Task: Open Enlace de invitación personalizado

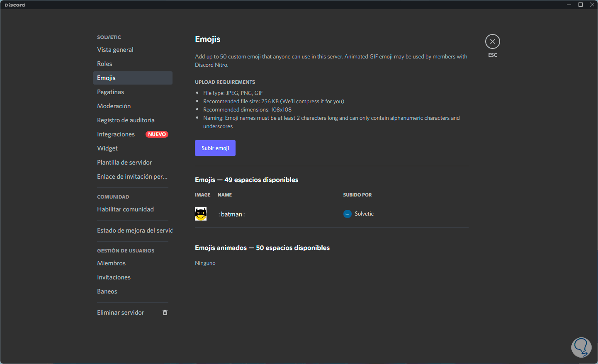Action: [x=132, y=177]
